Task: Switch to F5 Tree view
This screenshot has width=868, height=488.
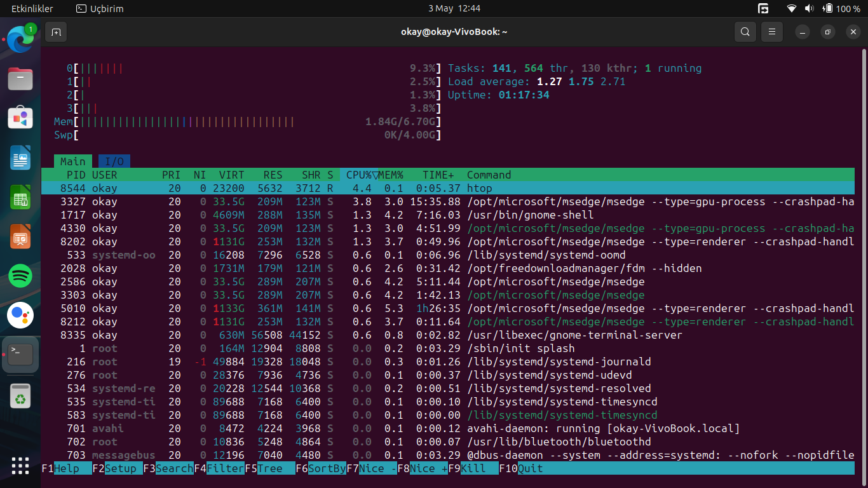Action: 270,468
